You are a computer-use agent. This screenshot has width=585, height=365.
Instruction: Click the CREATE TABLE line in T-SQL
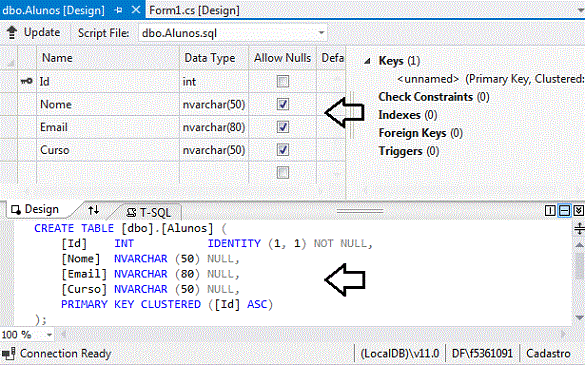point(130,228)
